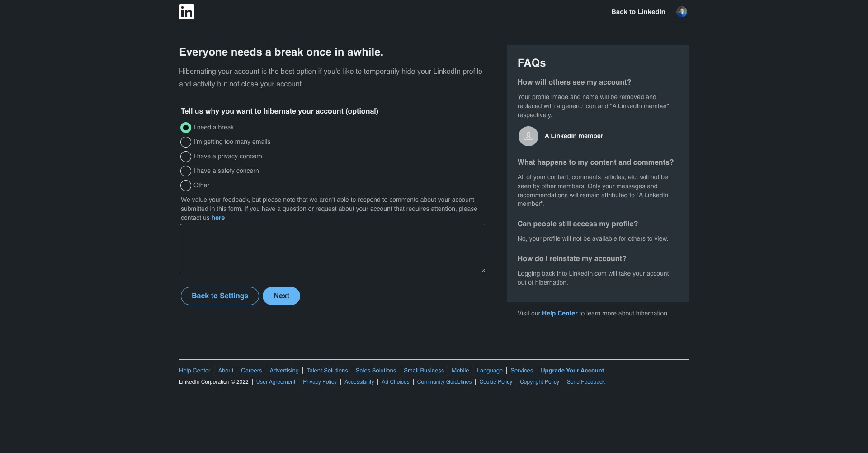Image resolution: width=868 pixels, height=453 pixels.
Task: Open the Privacy Policy footer link
Action: tap(320, 382)
